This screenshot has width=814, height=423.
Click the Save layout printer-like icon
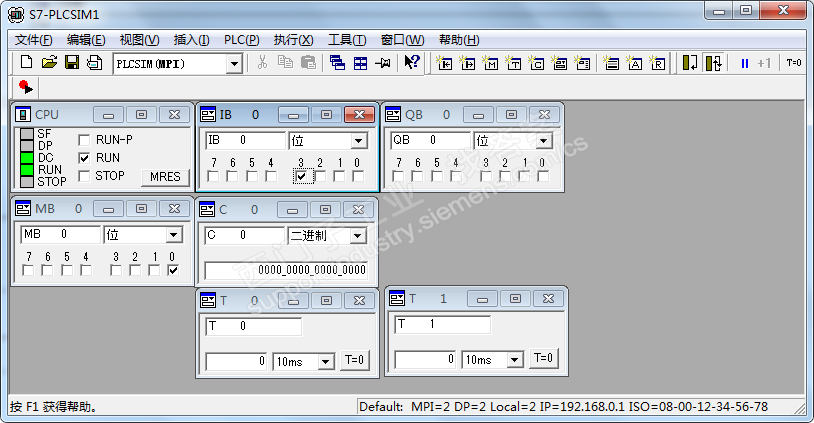(x=94, y=63)
